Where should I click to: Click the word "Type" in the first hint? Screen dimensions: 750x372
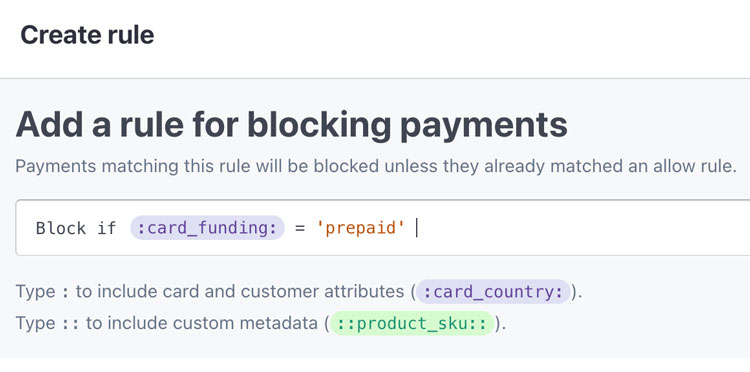pos(36,292)
